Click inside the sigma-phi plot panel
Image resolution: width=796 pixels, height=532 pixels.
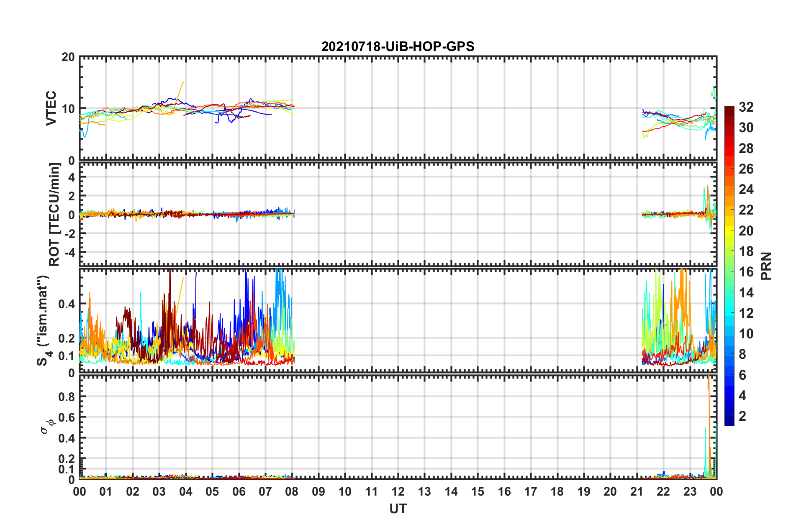398,427
